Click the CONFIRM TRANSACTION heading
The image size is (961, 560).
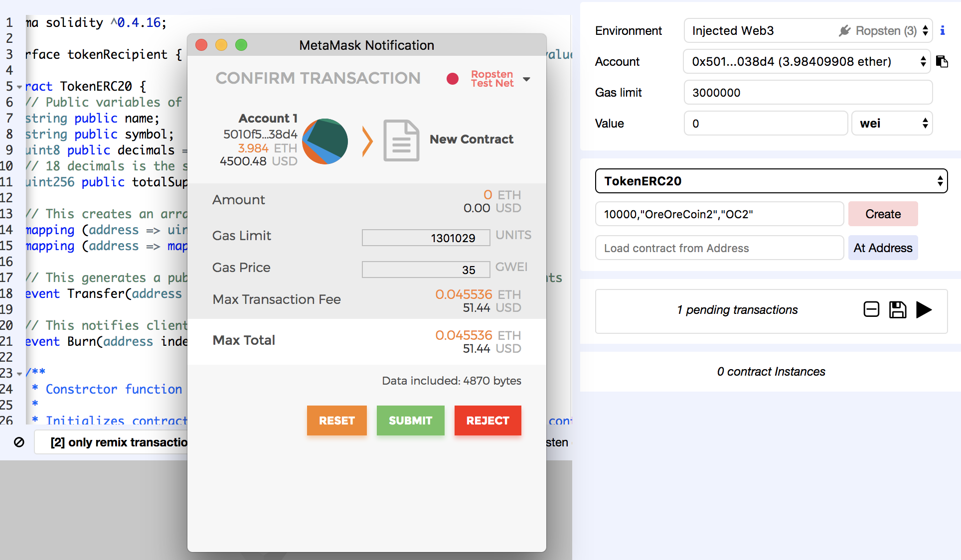tap(318, 78)
